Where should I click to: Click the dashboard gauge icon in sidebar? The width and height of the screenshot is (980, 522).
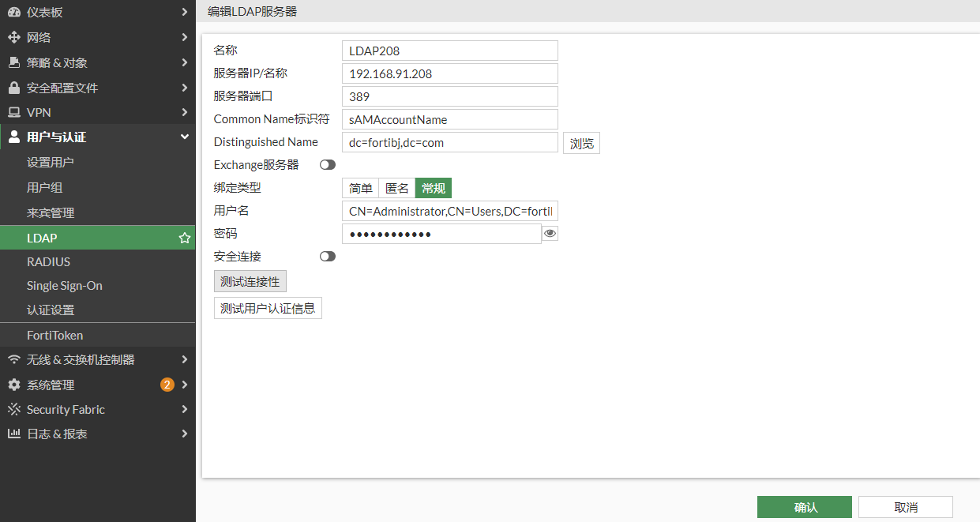[x=13, y=12]
